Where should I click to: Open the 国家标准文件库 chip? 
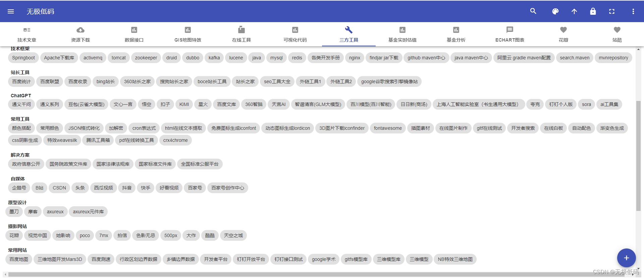pos(155,164)
